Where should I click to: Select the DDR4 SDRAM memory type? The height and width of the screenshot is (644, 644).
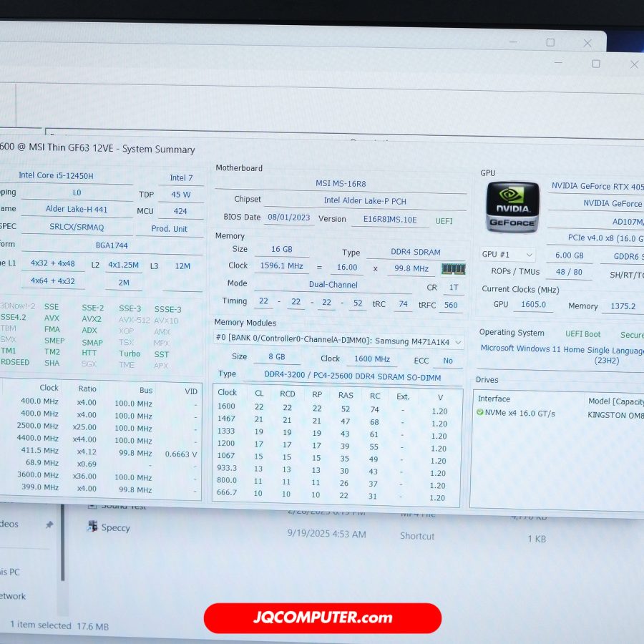coord(415,252)
